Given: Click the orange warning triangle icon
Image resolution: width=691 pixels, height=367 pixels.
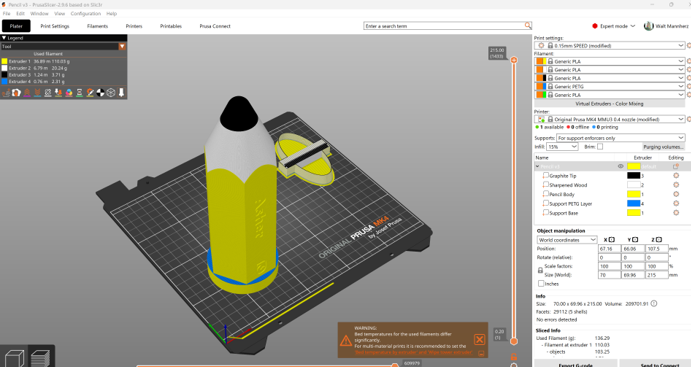Looking at the screenshot, I should click(346, 340).
